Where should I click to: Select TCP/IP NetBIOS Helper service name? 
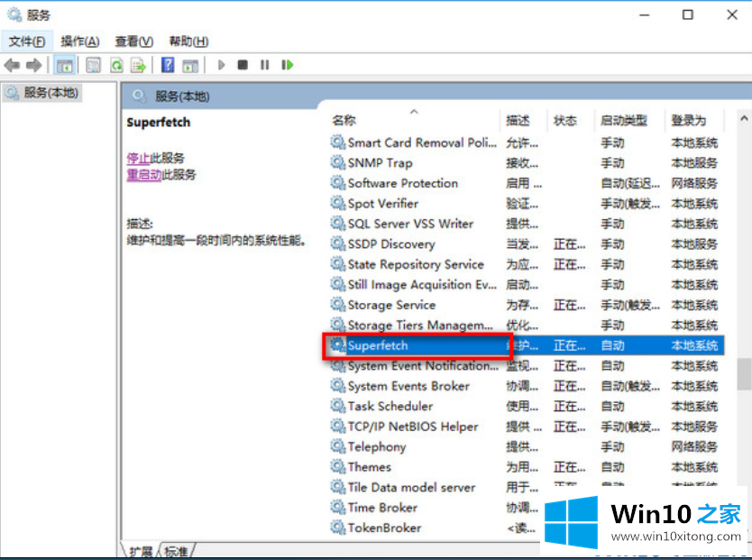pos(413,427)
